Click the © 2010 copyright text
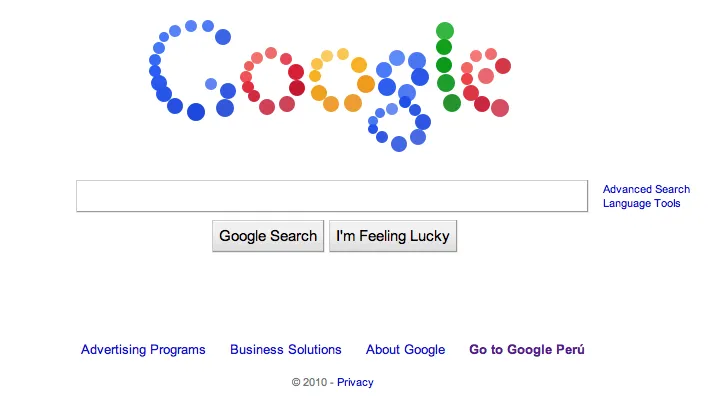This screenshot has height=403, width=714. (x=309, y=382)
